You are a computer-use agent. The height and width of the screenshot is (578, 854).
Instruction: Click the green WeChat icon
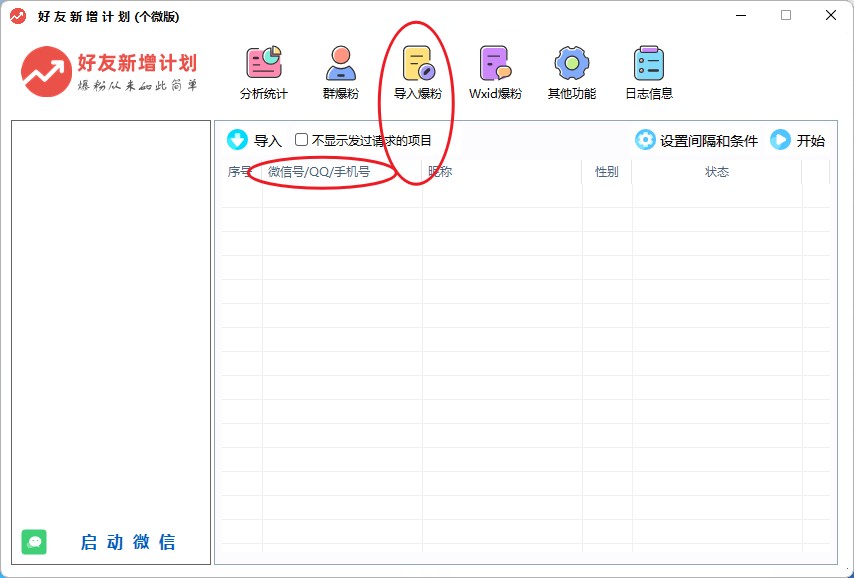coord(35,542)
